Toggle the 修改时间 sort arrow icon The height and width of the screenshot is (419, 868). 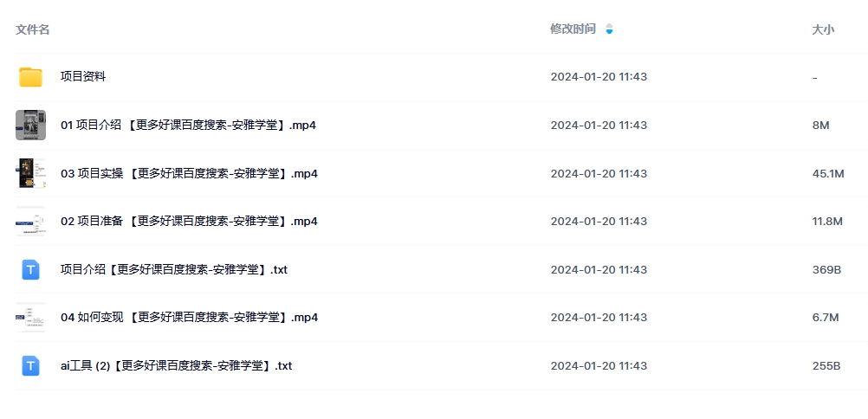tap(610, 29)
